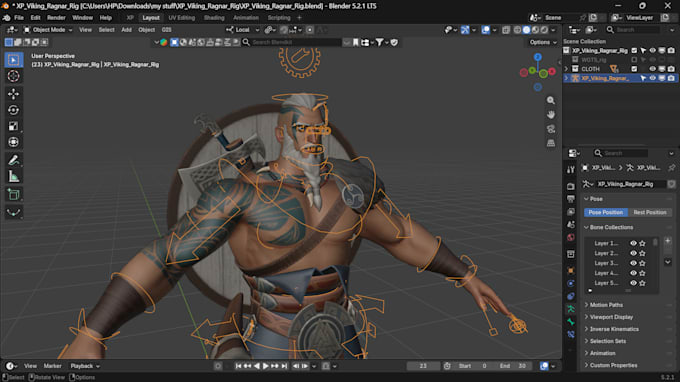Open the Output properties tab
680x382 pixels.
tap(571, 199)
